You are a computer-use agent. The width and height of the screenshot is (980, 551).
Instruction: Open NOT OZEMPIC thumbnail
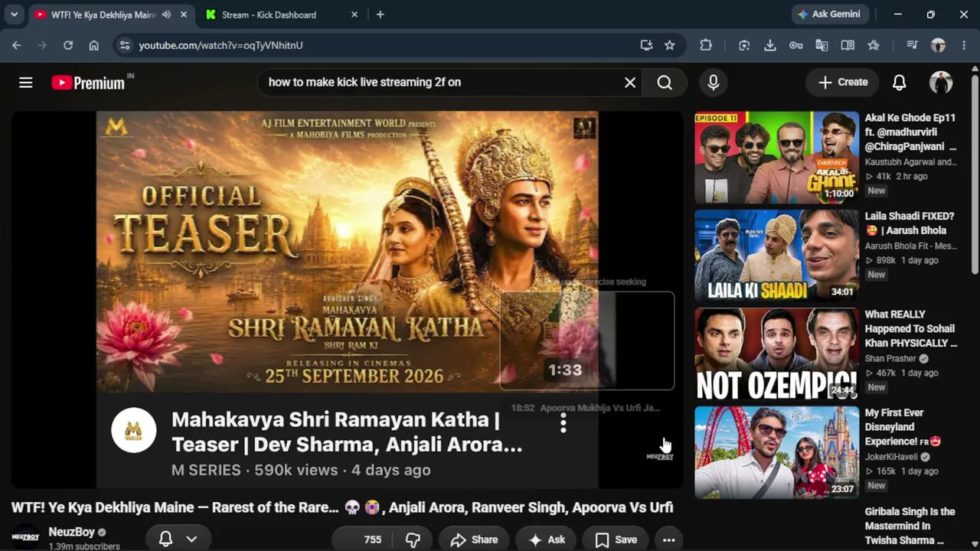(776, 354)
